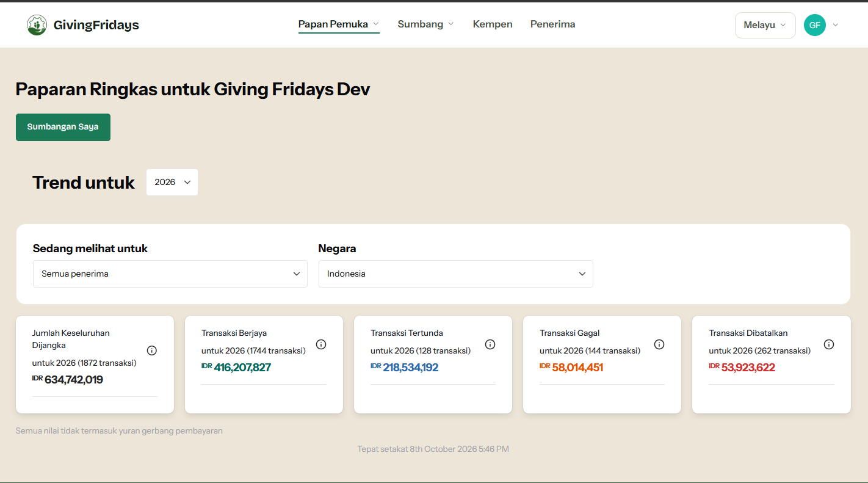Screen dimensions: 868x483
Task: Open the Semua penerima recipient dropdown
Action: pos(170,274)
